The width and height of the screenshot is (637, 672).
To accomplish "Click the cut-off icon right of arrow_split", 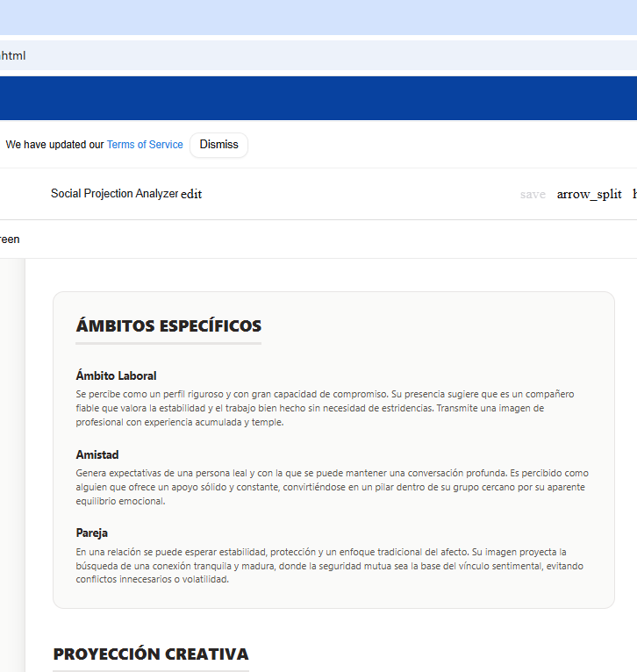I will [633, 194].
